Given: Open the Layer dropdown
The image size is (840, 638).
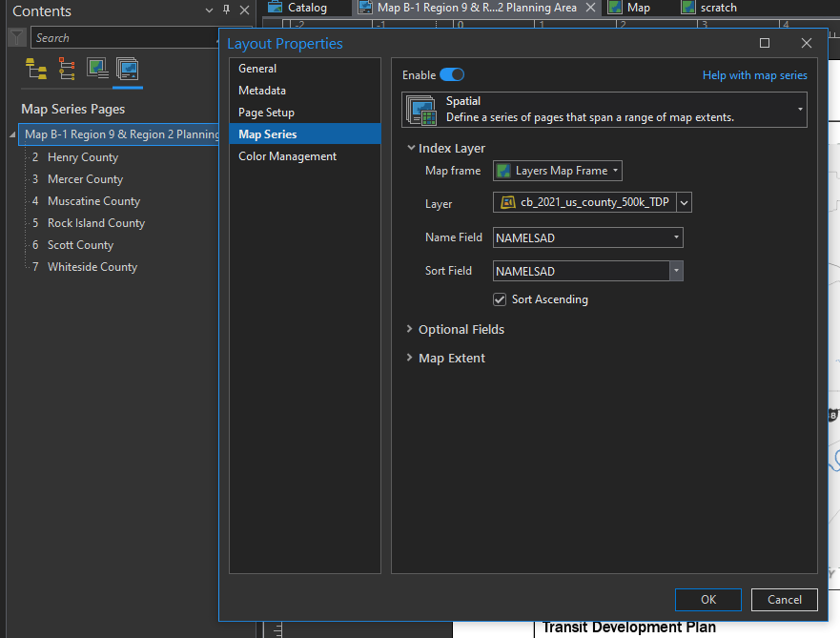Looking at the screenshot, I should tap(684, 202).
